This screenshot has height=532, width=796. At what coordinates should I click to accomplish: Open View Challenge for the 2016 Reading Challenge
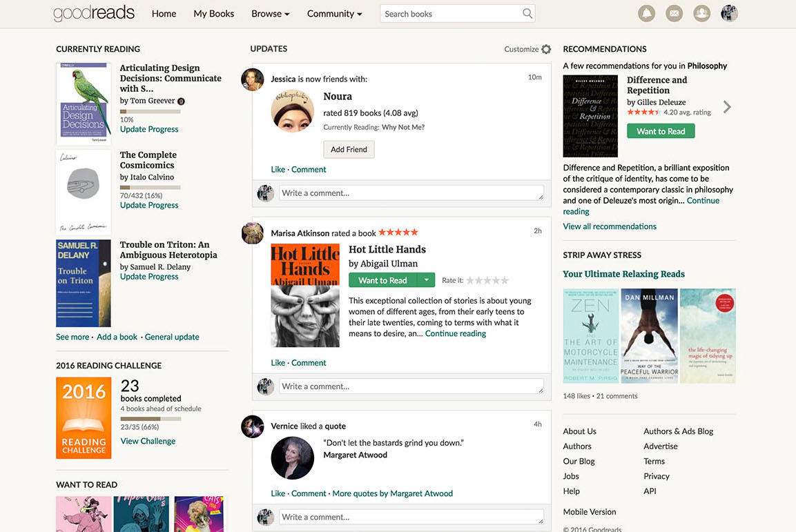pos(148,440)
